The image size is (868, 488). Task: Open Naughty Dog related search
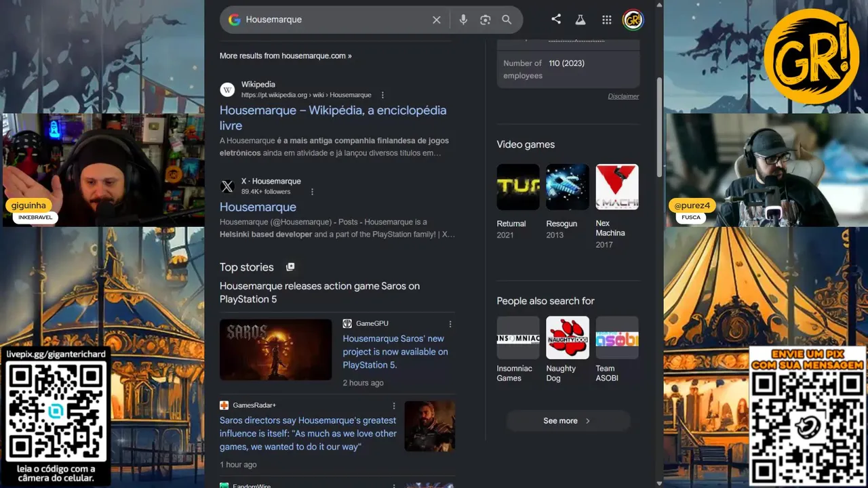tap(568, 350)
